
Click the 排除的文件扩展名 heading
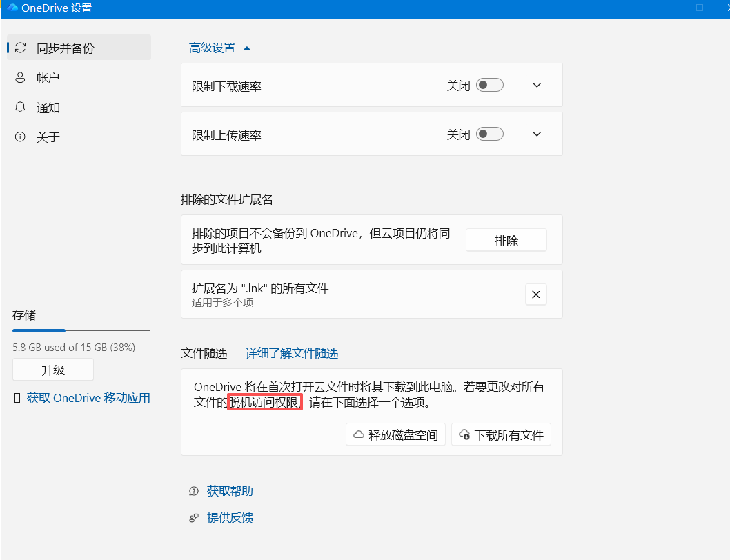point(227,200)
